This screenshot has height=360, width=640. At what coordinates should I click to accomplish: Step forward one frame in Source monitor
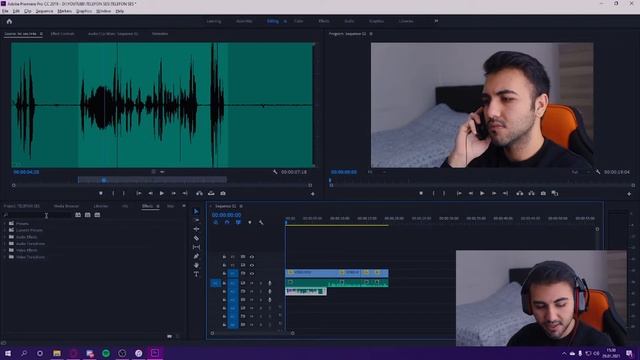click(173, 193)
